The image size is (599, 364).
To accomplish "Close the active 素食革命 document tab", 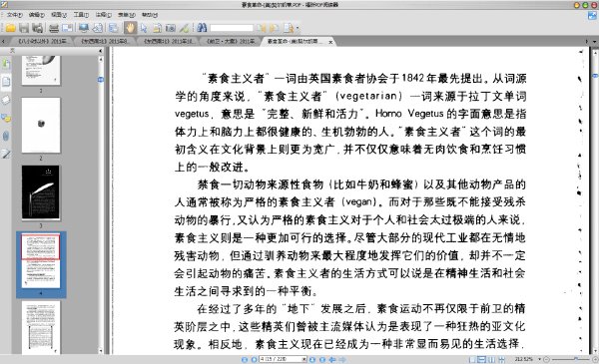I will coord(330,42).
